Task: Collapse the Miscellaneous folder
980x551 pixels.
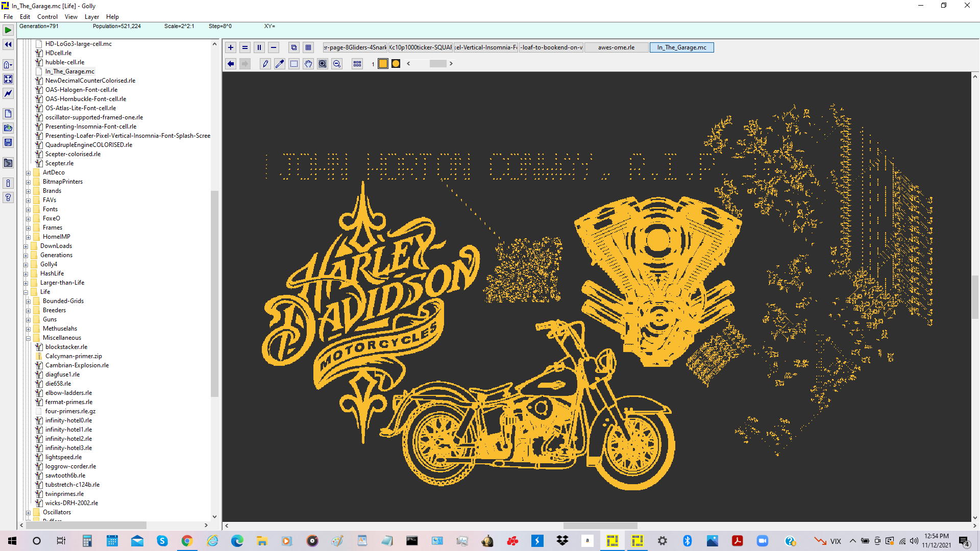Action: 28,338
